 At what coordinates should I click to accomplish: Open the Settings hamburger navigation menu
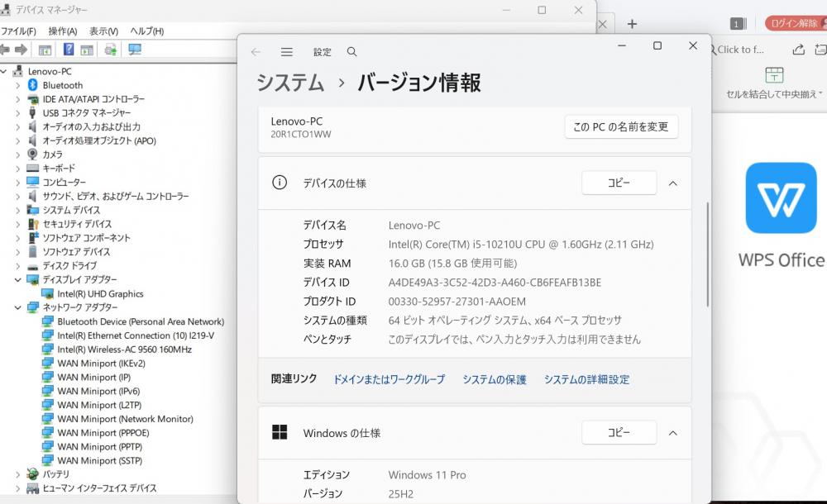287,52
